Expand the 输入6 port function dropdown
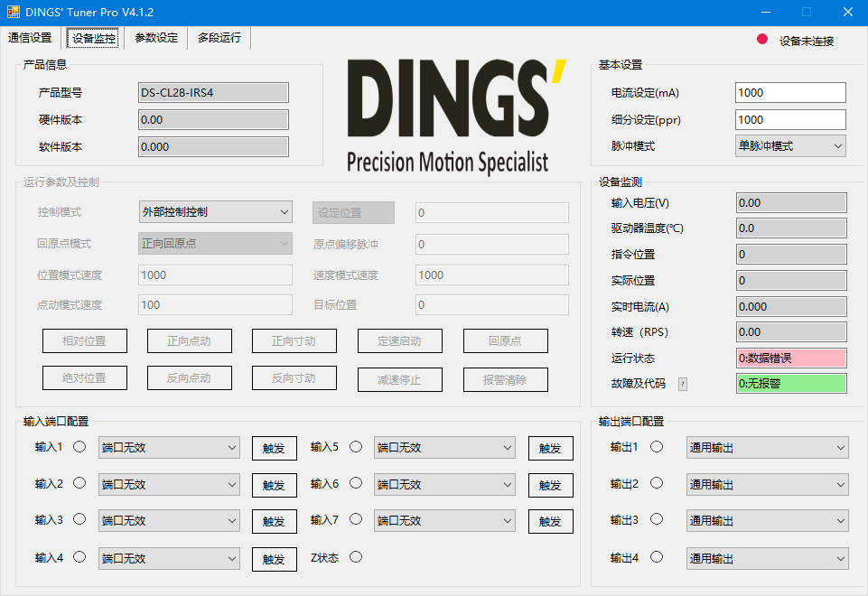This screenshot has height=596, width=868. click(x=444, y=484)
